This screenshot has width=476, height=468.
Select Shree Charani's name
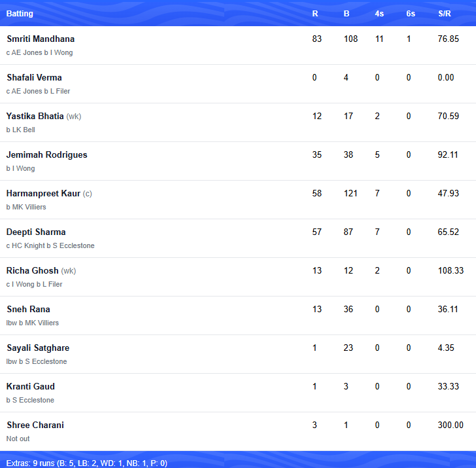click(x=35, y=425)
